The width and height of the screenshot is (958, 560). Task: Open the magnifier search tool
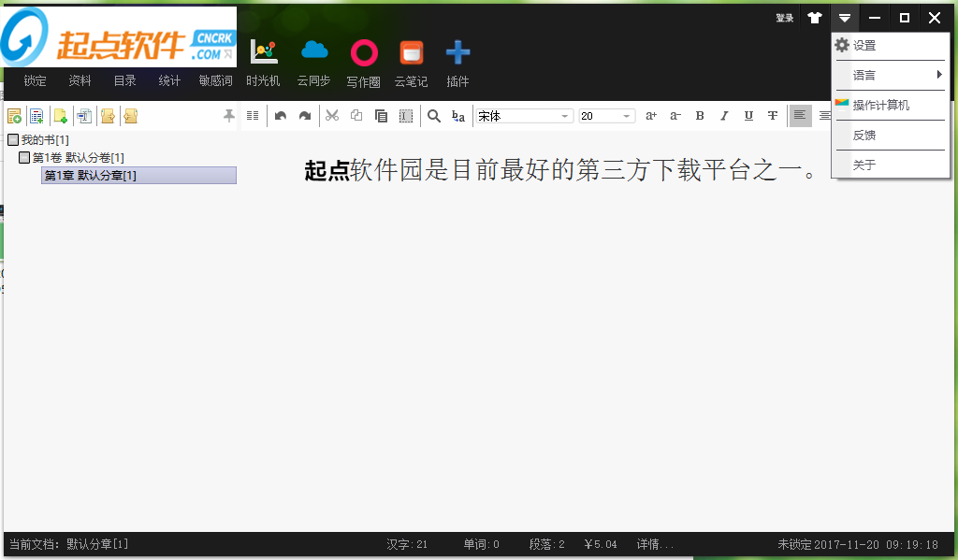(x=434, y=116)
